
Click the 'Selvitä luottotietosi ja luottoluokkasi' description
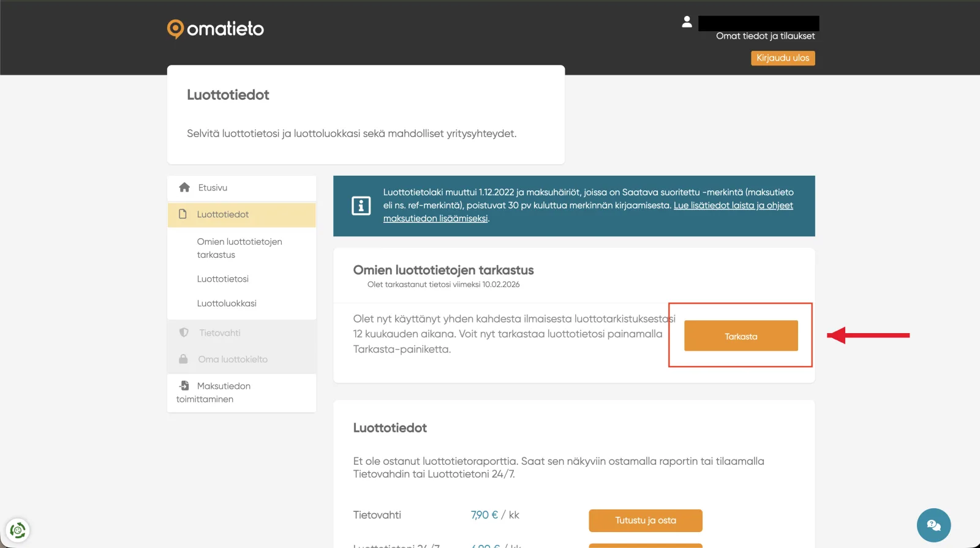click(x=352, y=133)
